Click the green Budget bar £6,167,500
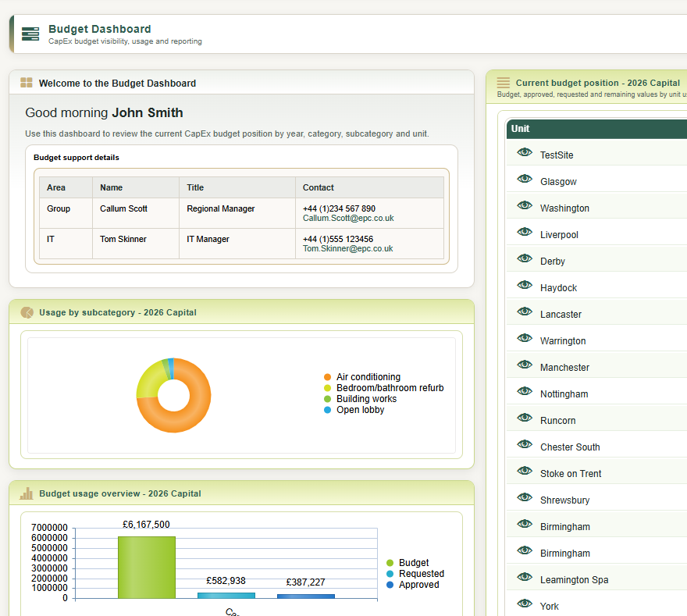Viewport: 687px width, 616px height. [147, 568]
